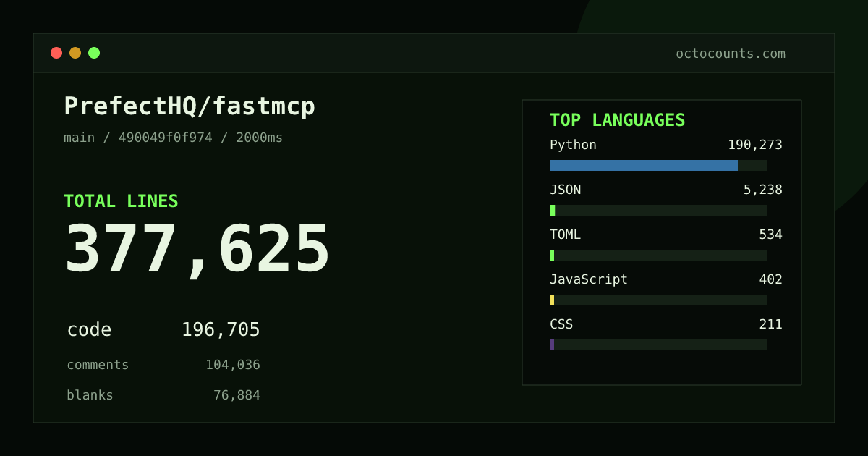
Task: Click the yellow window dot
Action: coord(75,53)
